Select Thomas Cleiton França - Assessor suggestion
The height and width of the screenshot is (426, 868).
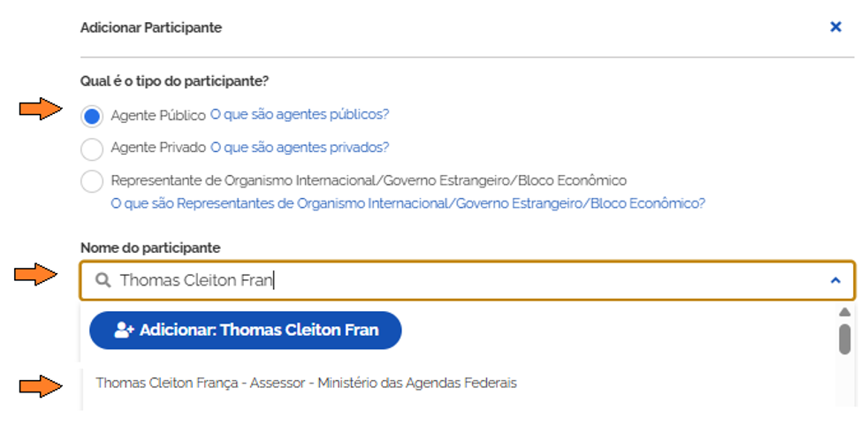pyautogui.click(x=306, y=384)
